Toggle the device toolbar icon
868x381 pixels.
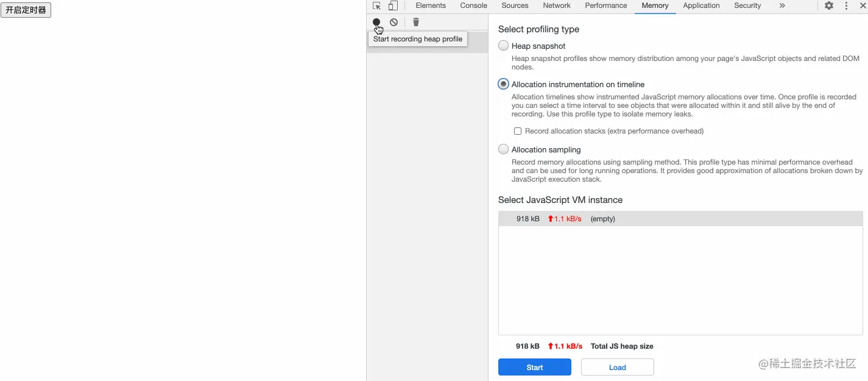(393, 5)
